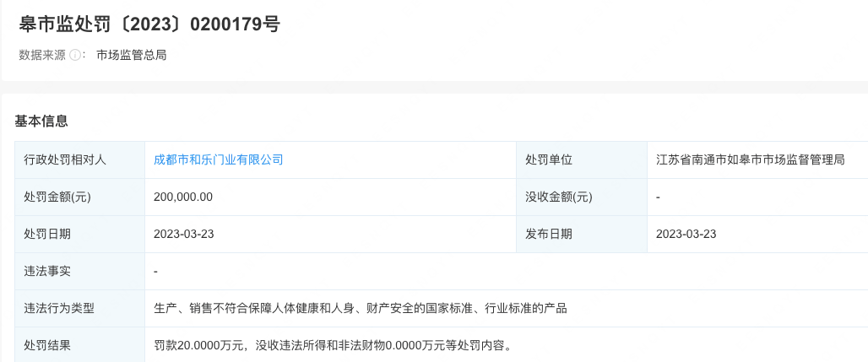Select the 2023-03-23 value beside 发布日期
This screenshot has width=868, height=362.
coord(686,234)
